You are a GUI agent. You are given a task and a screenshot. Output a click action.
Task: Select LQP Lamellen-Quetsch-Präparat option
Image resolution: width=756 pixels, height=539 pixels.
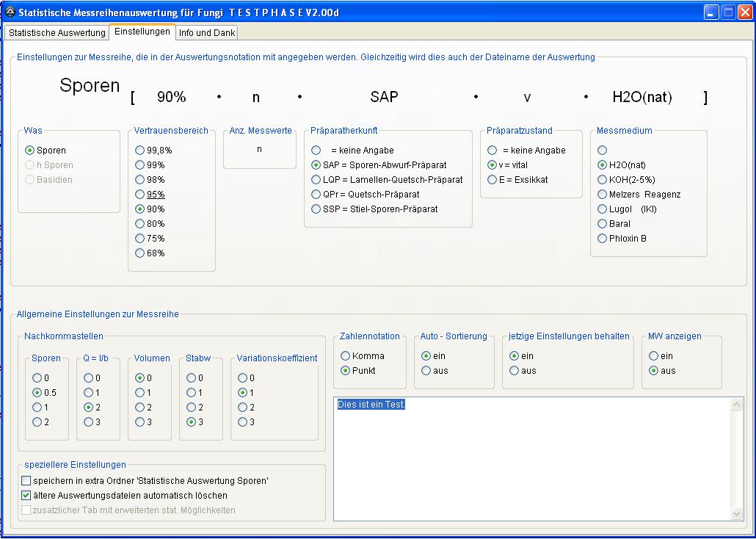point(316,180)
